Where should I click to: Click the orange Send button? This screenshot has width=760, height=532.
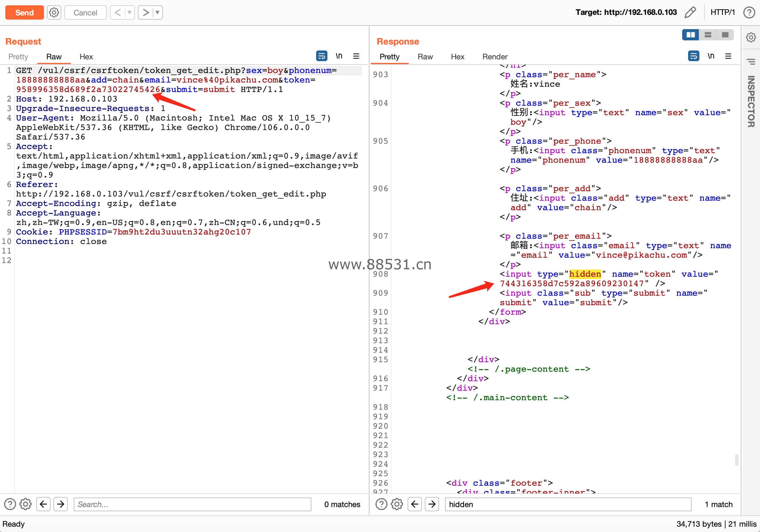coord(24,12)
